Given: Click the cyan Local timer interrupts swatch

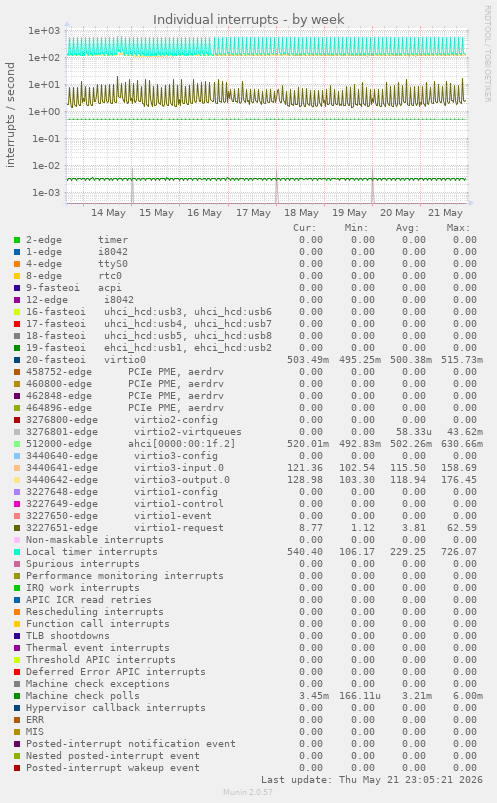Looking at the screenshot, I should pos(17,552).
